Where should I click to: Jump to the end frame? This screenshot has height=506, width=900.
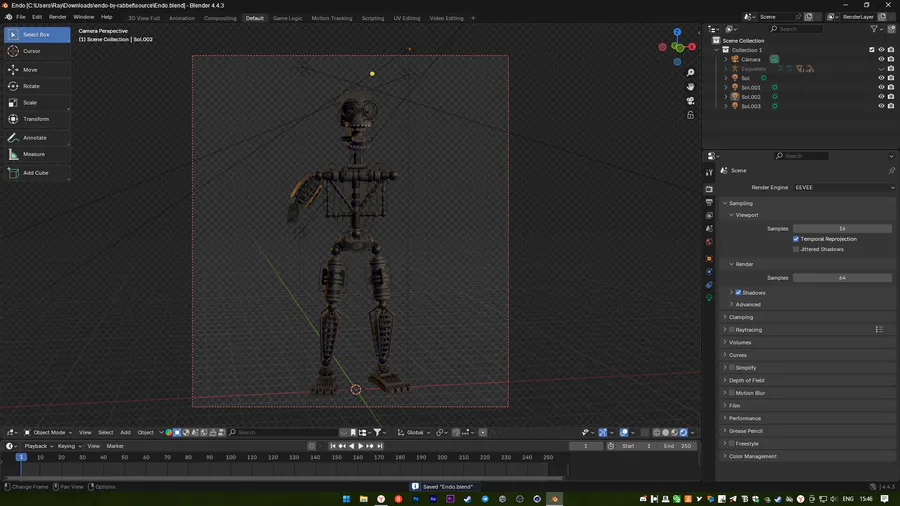380,446
